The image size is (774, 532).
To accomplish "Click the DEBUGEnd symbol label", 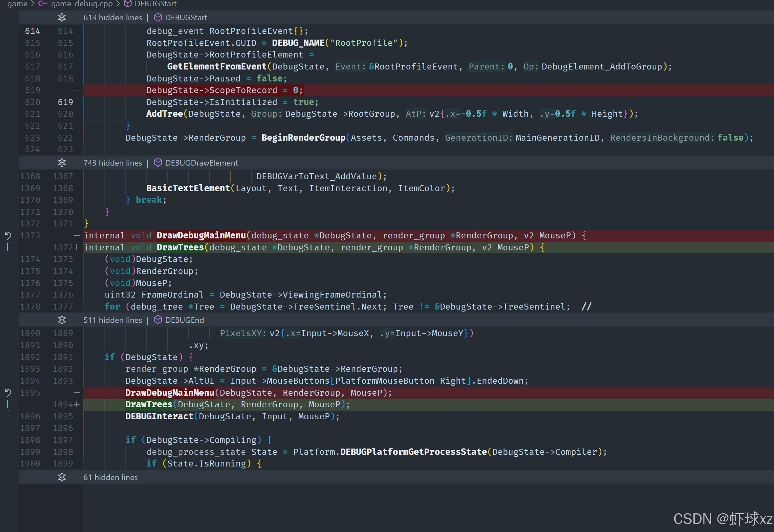I will coord(184,320).
